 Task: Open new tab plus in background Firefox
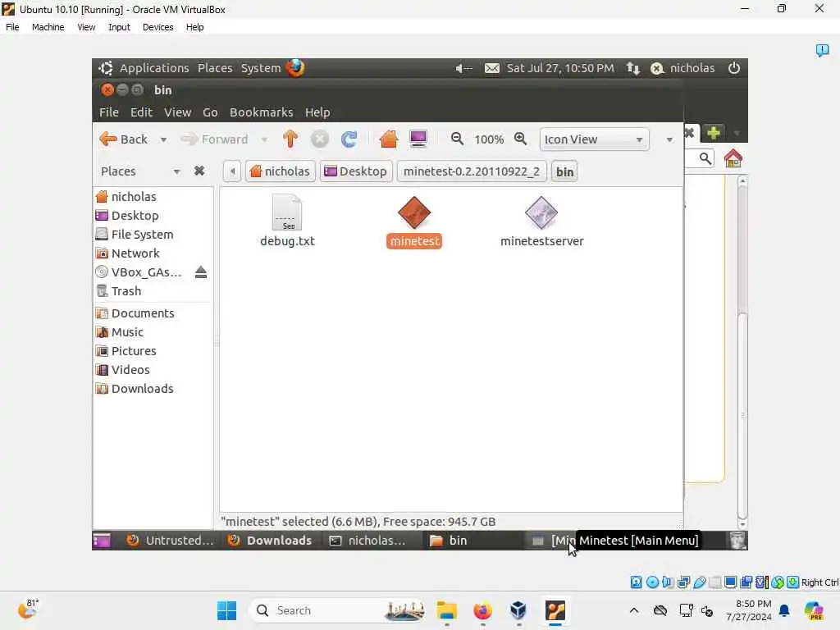713,132
